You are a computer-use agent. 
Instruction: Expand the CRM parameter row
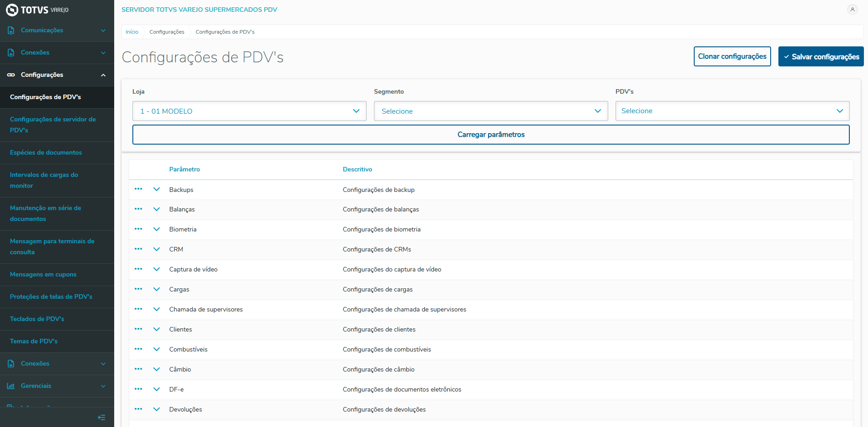(156, 249)
